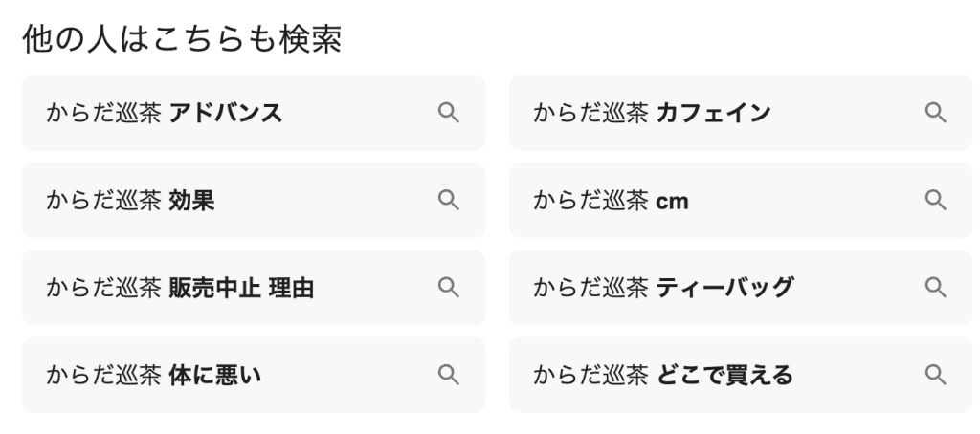Click the magnifier icon for からだ巡茶 カフェイン
The image size is (980, 434).
[x=935, y=113]
